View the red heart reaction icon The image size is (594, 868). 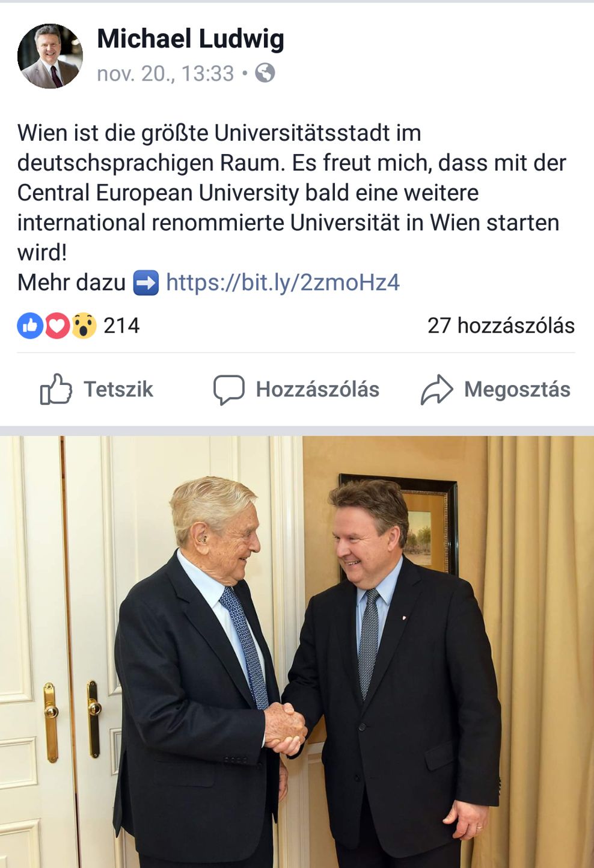[57, 325]
